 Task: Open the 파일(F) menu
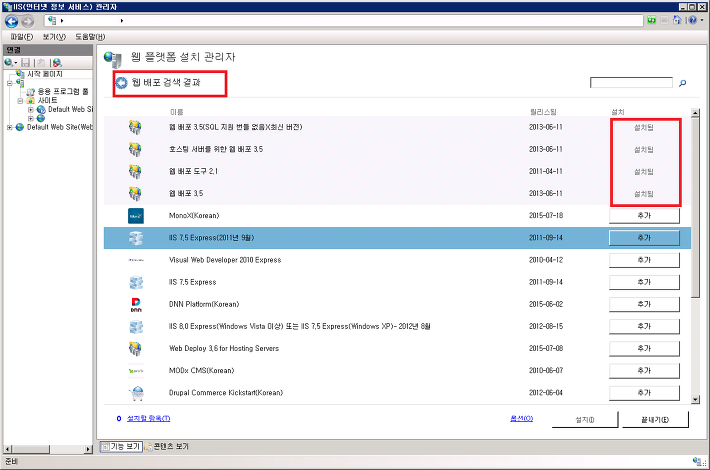[22, 37]
